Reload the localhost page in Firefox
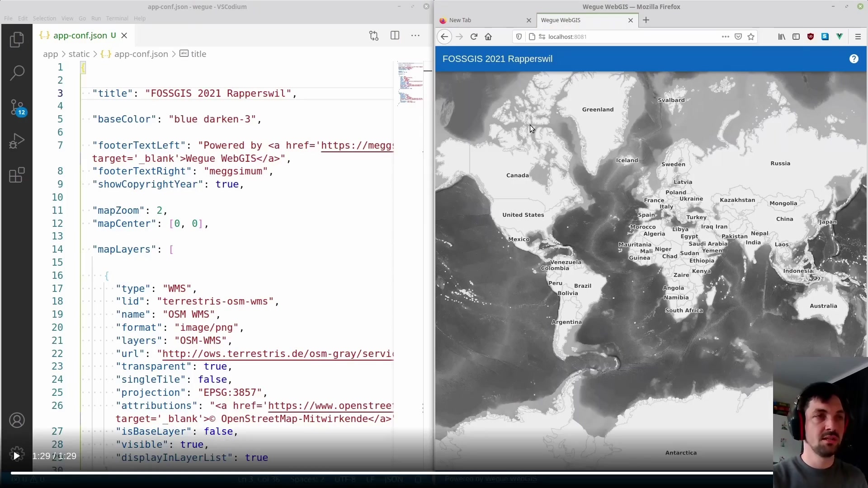Viewport: 868px width, 488px height. click(474, 37)
